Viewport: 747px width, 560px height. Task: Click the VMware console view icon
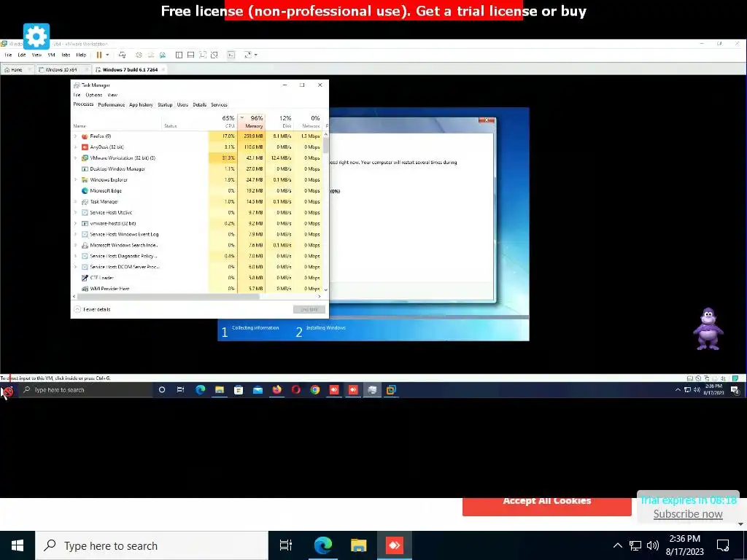[x=231, y=55]
